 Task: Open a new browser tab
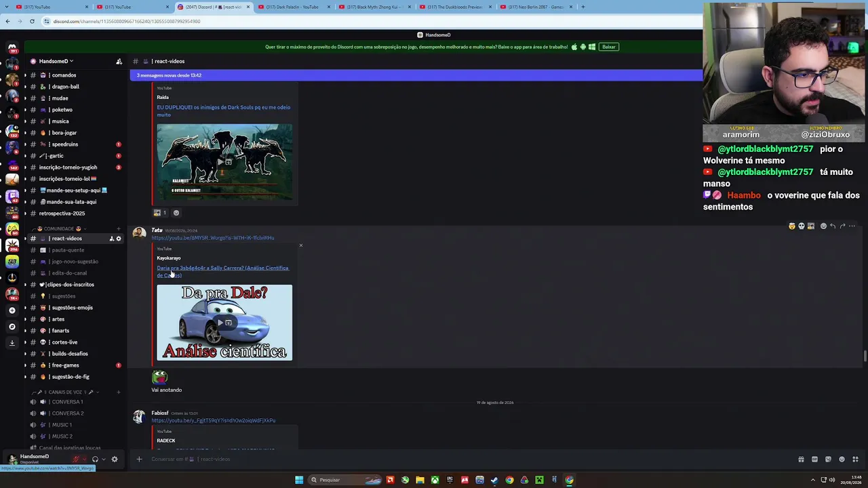click(583, 7)
